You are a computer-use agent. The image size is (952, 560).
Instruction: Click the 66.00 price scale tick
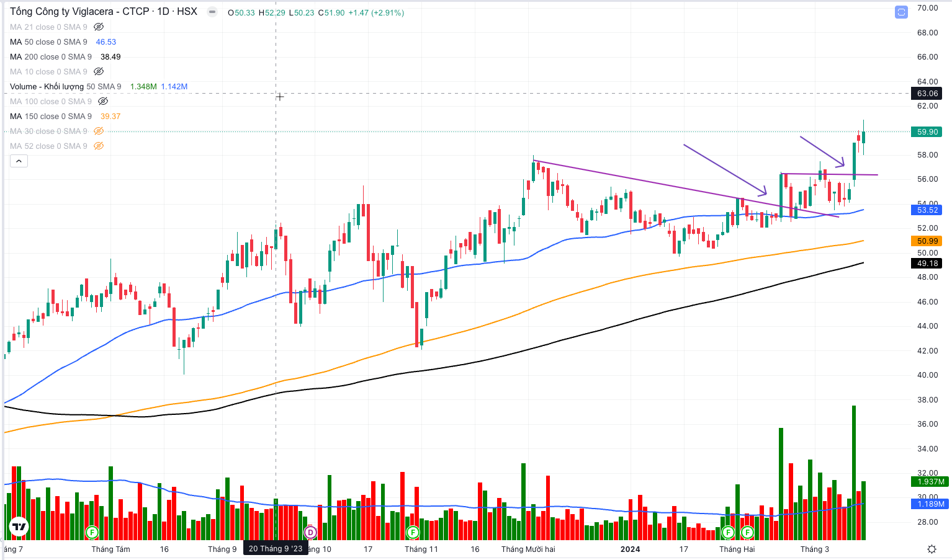(x=927, y=57)
